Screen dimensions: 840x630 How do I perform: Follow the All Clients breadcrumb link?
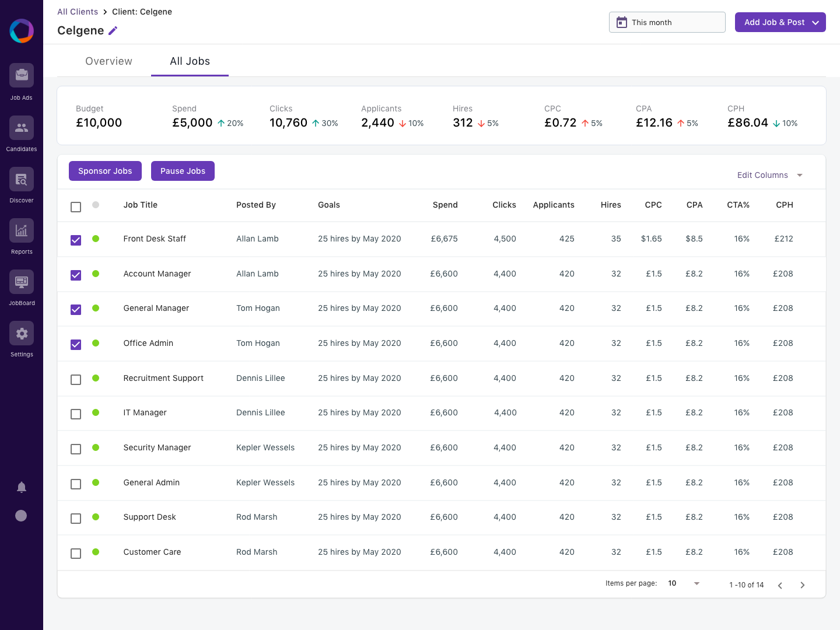coord(78,12)
